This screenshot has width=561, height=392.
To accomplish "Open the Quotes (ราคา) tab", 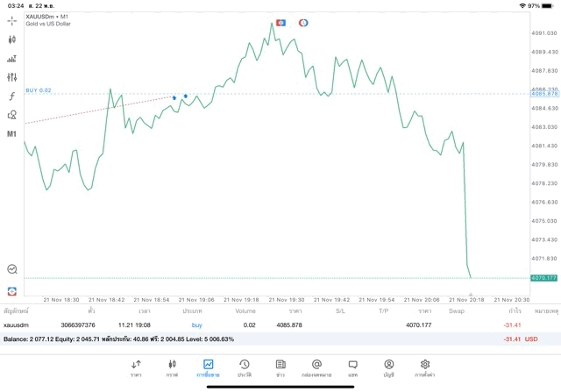I will [136, 367].
